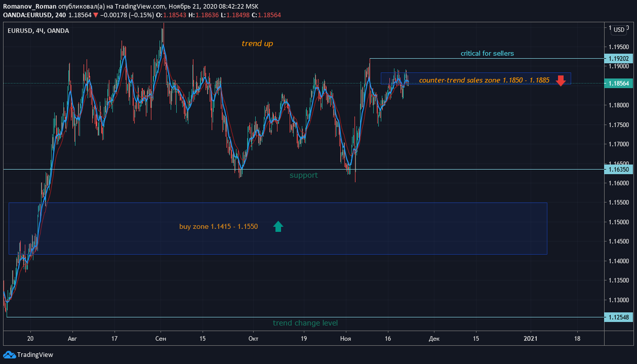This screenshot has height=364, width=637.
Task: Click the 1.16000 tick on price axis
Action: tap(619, 183)
